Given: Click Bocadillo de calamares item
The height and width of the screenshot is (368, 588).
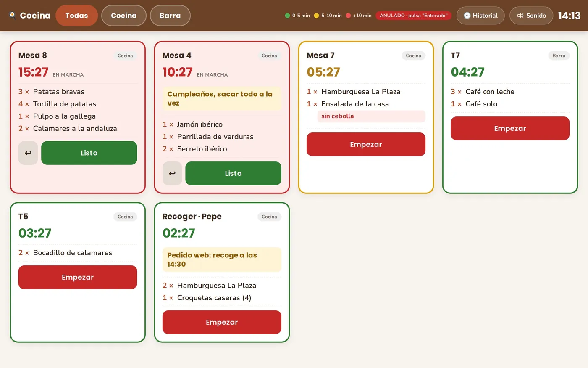Looking at the screenshot, I should point(78,253).
